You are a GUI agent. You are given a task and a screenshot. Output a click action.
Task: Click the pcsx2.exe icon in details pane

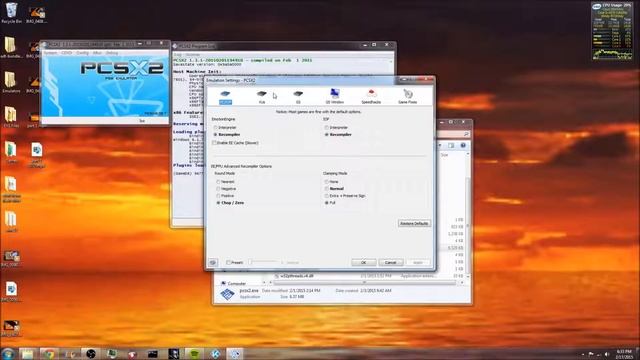click(227, 294)
